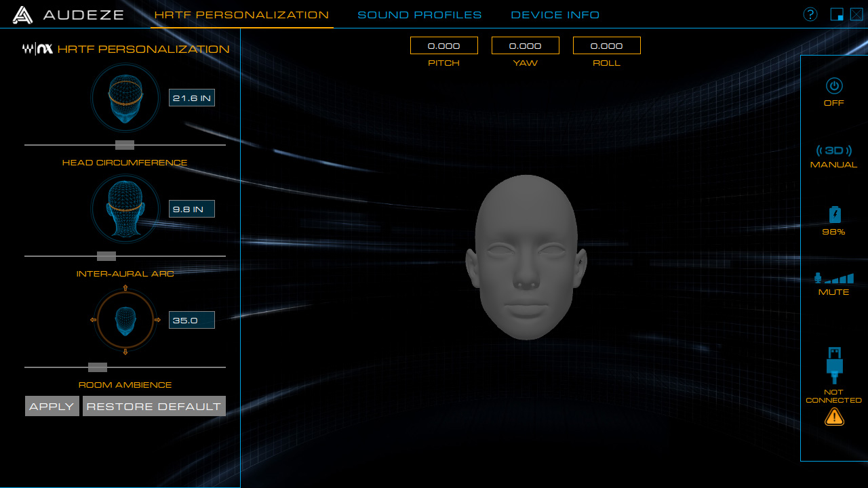Image resolution: width=868 pixels, height=488 pixels.
Task: Click the 3D head model
Action: pos(526,258)
